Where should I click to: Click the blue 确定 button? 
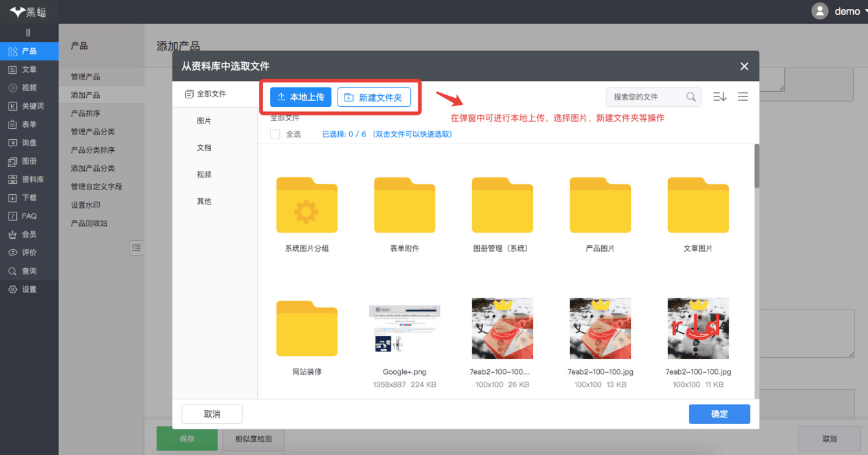point(719,414)
